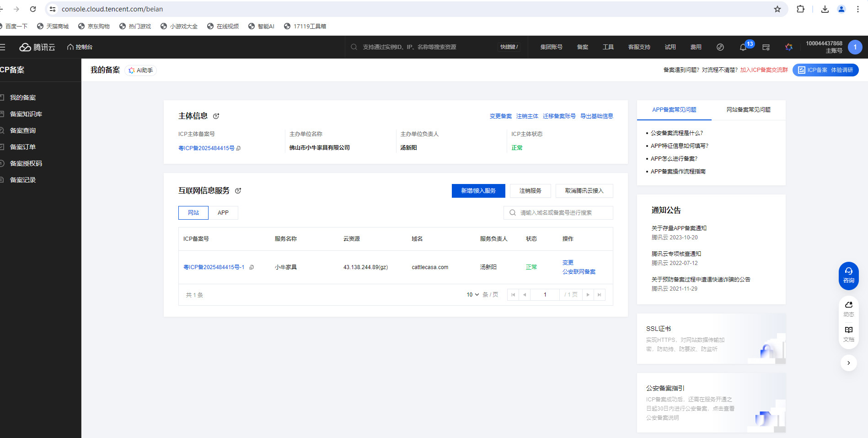Click the ICP备案 体验调研 button

click(825, 70)
